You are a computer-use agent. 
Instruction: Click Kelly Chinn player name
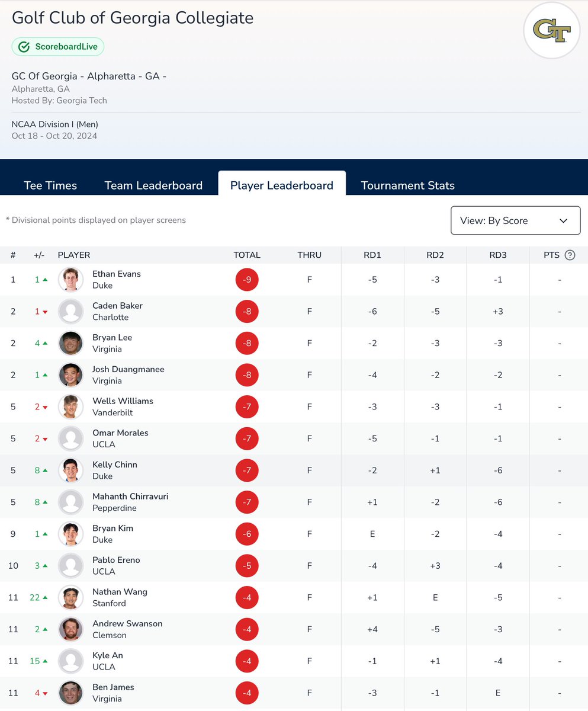(115, 465)
